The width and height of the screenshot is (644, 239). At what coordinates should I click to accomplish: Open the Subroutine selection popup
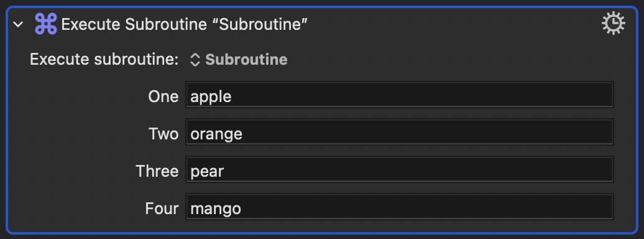[239, 60]
